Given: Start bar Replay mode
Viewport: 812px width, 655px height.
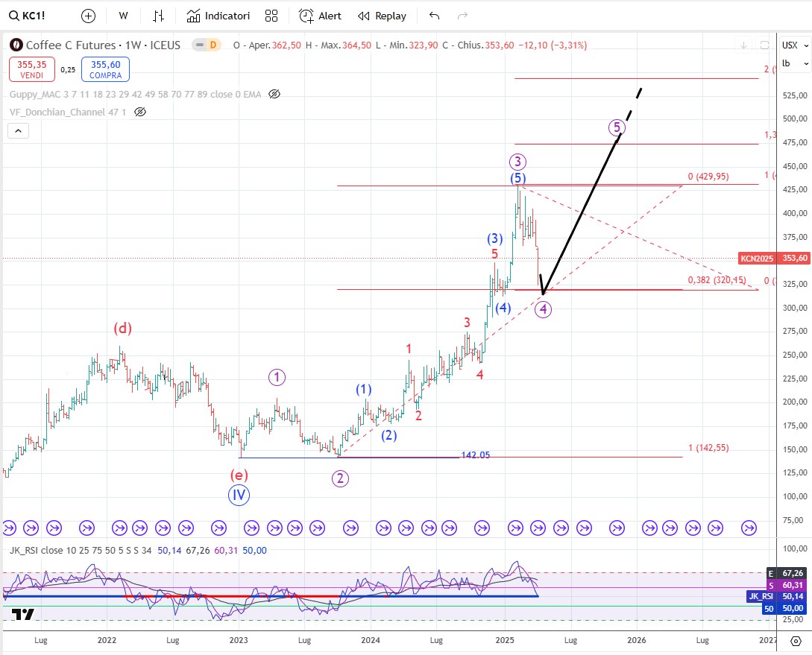Looking at the screenshot, I should click(x=382, y=16).
